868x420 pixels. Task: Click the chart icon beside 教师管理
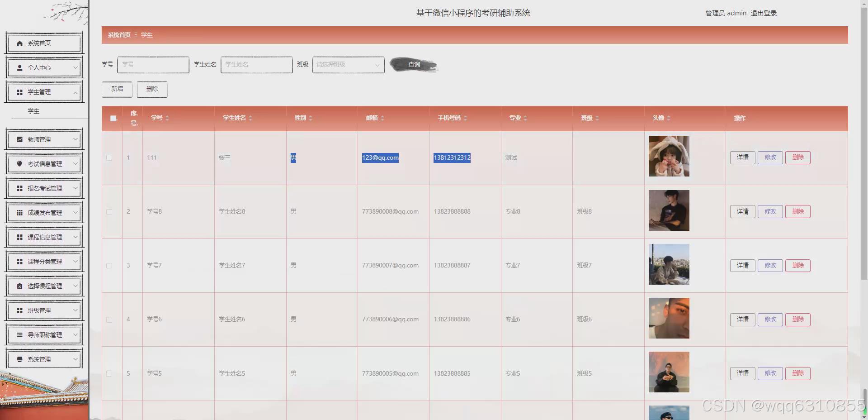[19, 139]
